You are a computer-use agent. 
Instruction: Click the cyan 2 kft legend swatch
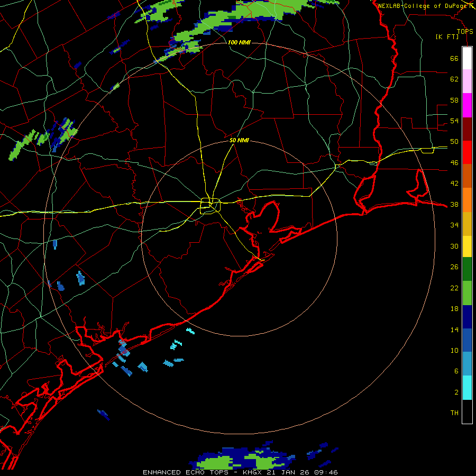click(467, 388)
